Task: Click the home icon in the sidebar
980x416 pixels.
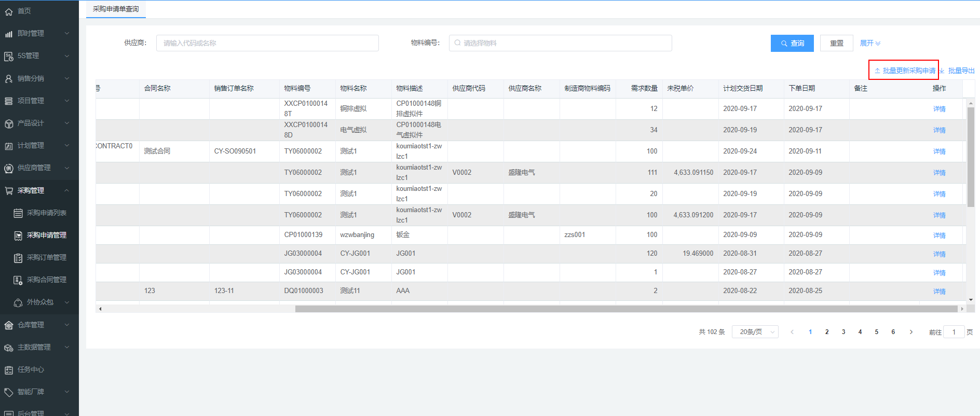Action: [x=9, y=11]
